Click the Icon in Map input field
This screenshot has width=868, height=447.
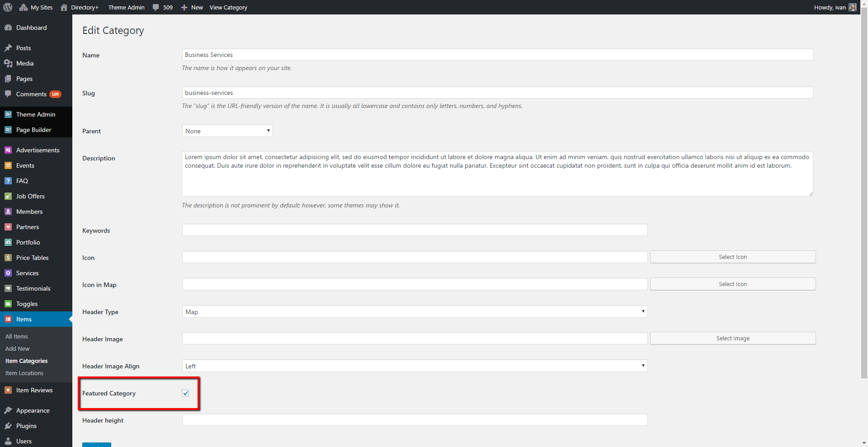click(x=415, y=284)
